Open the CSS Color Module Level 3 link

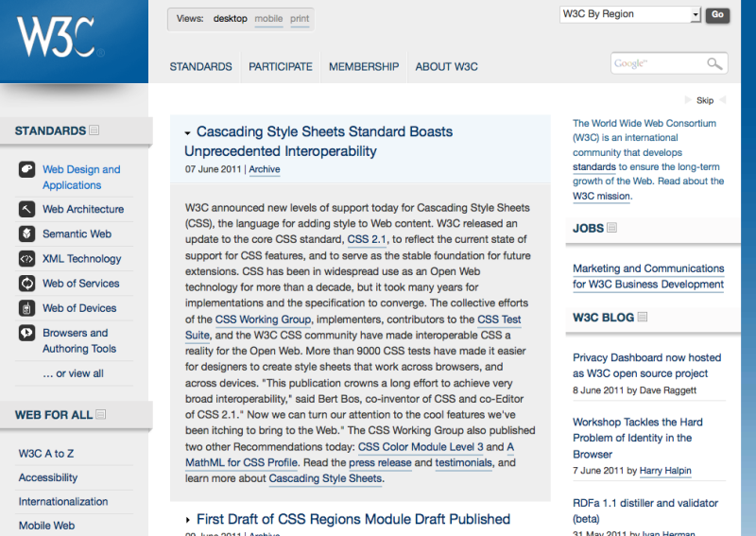(x=421, y=447)
